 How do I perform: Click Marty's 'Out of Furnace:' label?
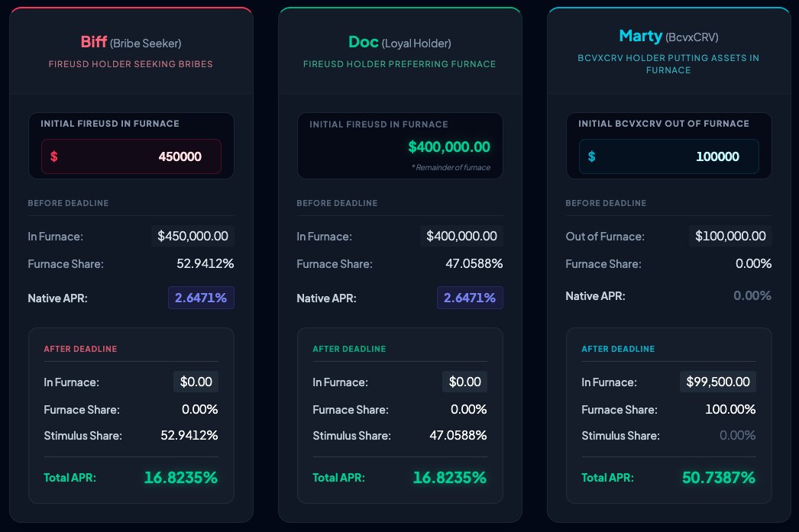(x=605, y=236)
